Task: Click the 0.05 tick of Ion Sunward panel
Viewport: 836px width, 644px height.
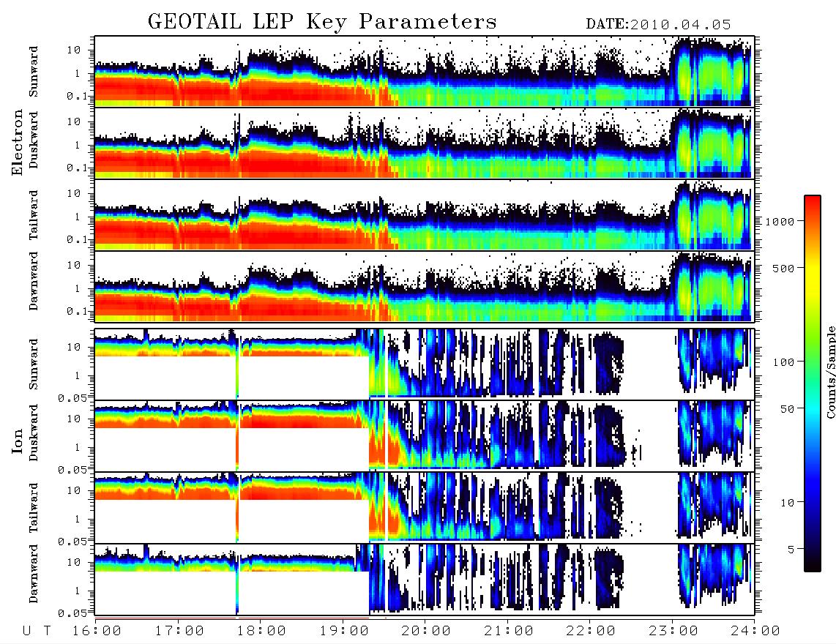Action: pos(72,397)
